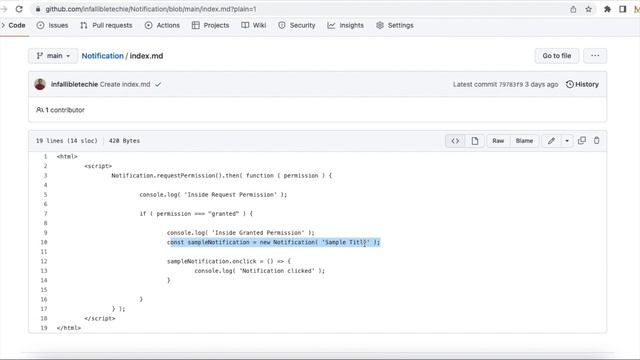The image size is (640, 360).
Task: Open the Raw file view
Action: pyautogui.click(x=498, y=141)
